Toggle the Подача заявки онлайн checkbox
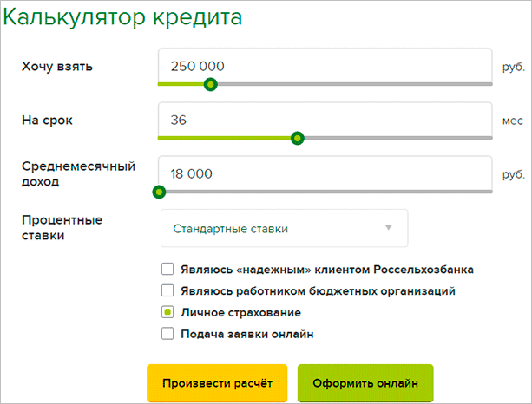532x404 pixels. click(168, 334)
